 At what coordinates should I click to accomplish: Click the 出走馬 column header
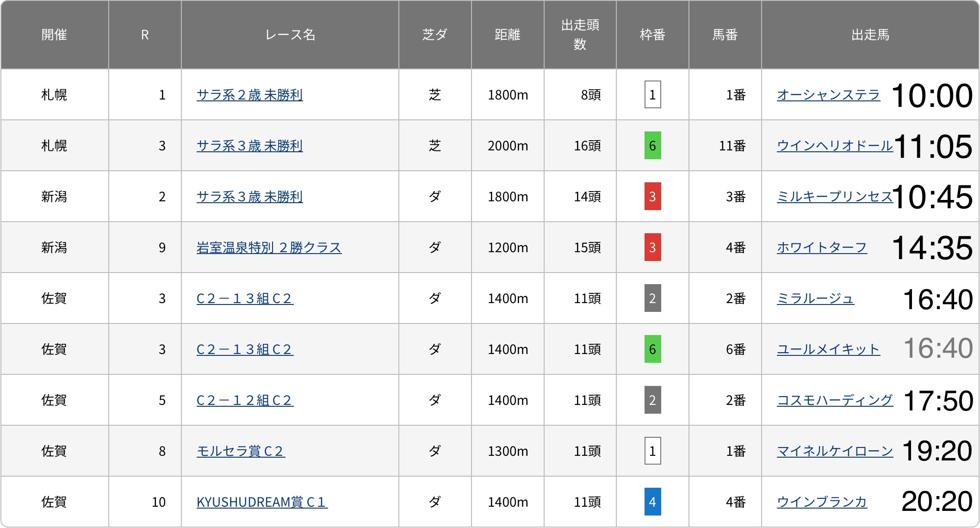(870, 35)
